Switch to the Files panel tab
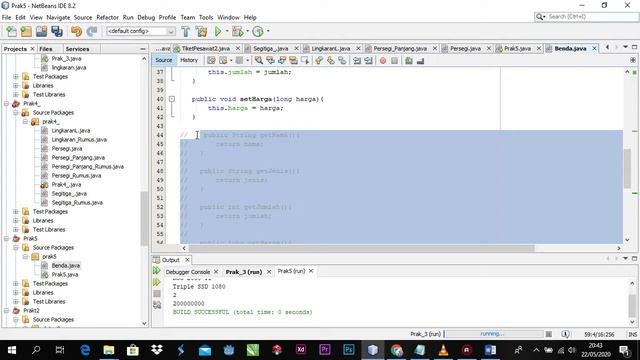Screen dimensions: 640x360 (x=46, y=49)
